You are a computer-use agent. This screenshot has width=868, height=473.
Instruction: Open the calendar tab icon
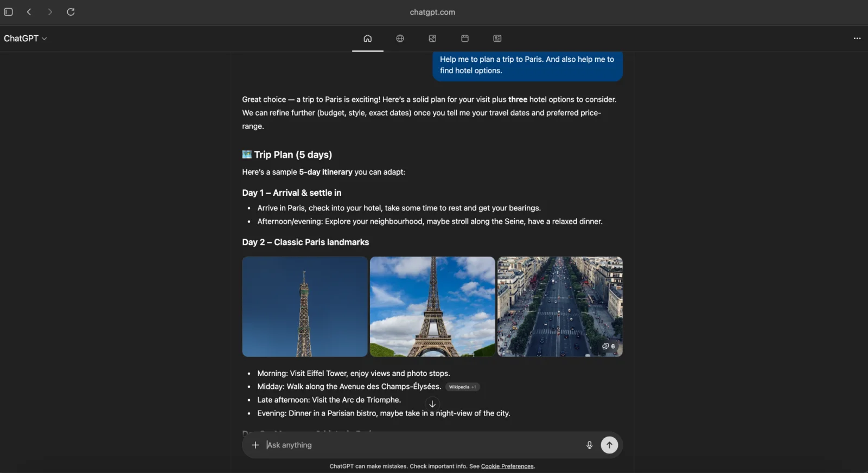[465, 39]
